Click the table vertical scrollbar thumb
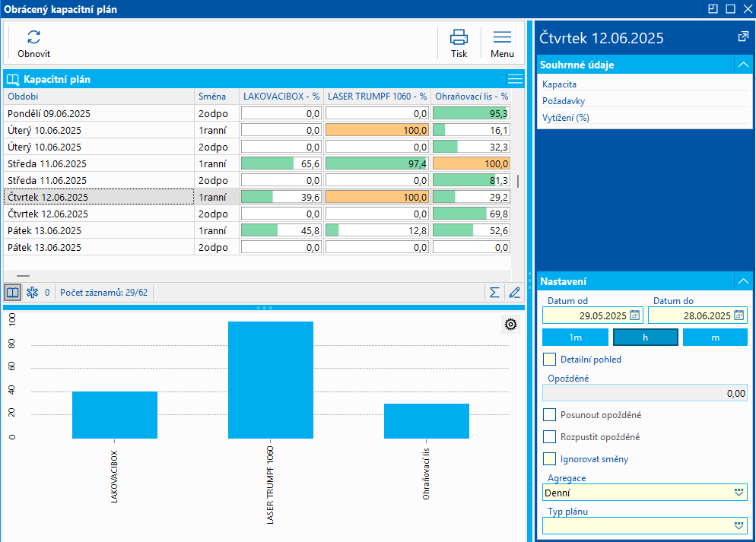Screen dimensions: 756x542 518,181
